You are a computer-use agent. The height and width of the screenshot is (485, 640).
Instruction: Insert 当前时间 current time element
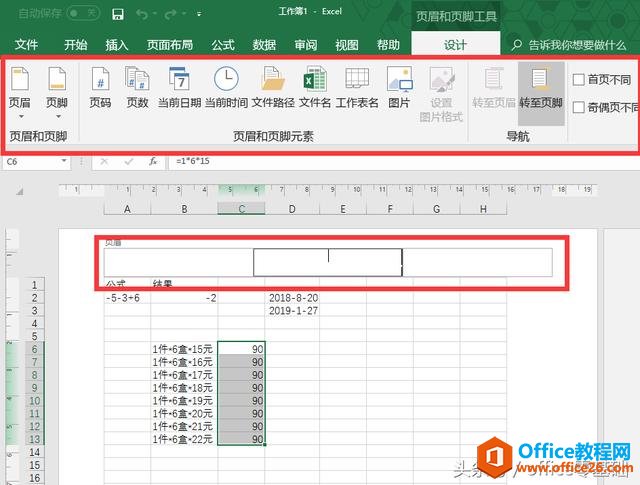point(226,87)
